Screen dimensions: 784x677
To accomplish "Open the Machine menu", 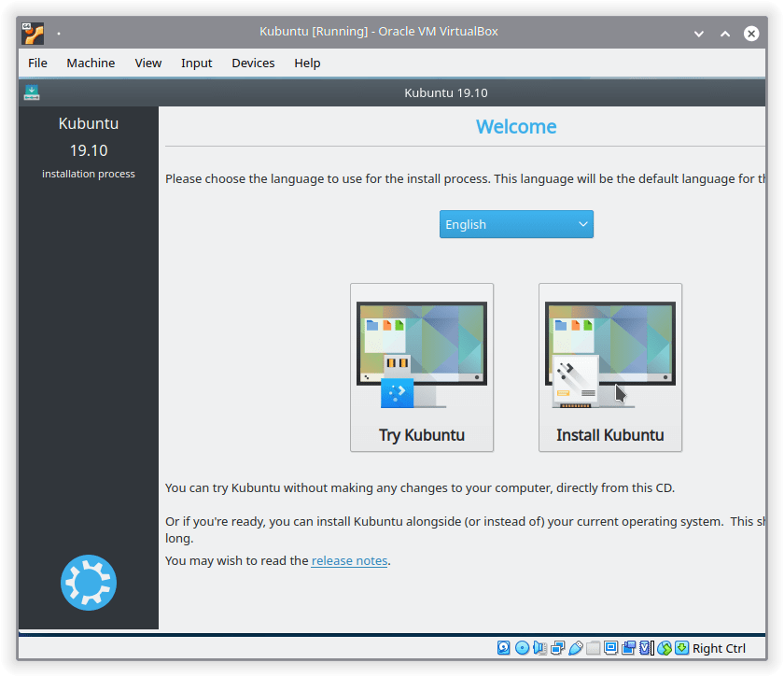I will 91,63.
